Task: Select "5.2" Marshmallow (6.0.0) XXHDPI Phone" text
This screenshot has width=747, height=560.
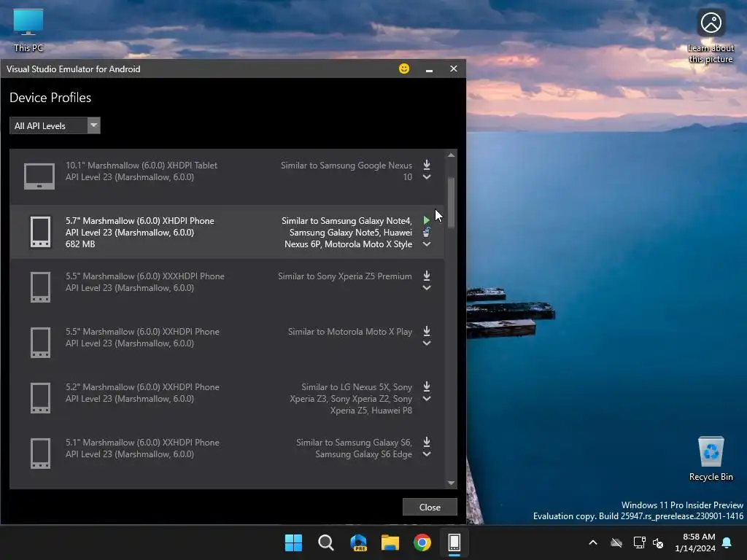Action: pyautogui.click(x=142, y=386)
